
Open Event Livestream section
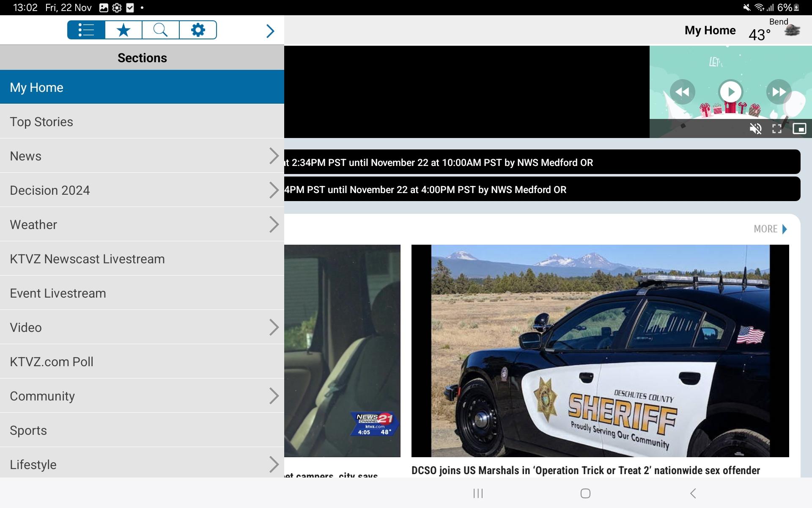click(x=142, y=293)
